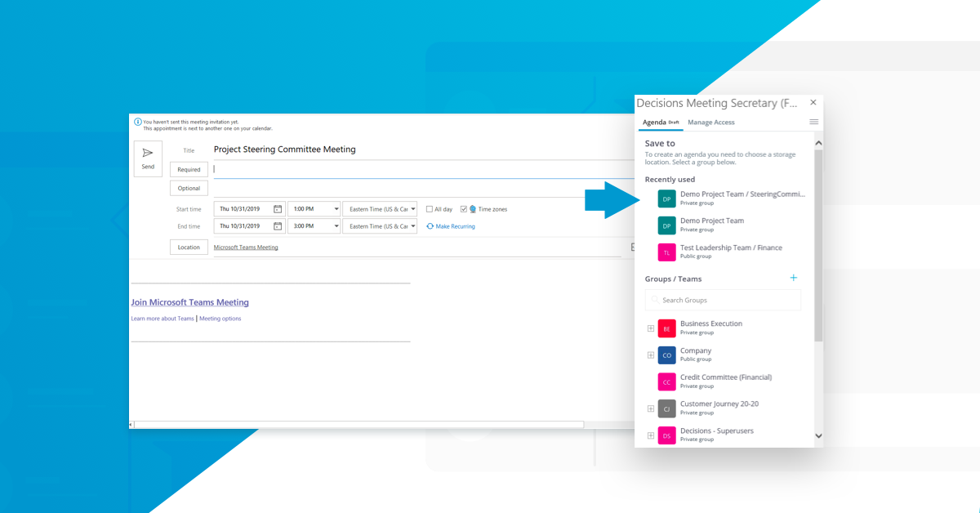Click the Send button for the meeting

148,158
